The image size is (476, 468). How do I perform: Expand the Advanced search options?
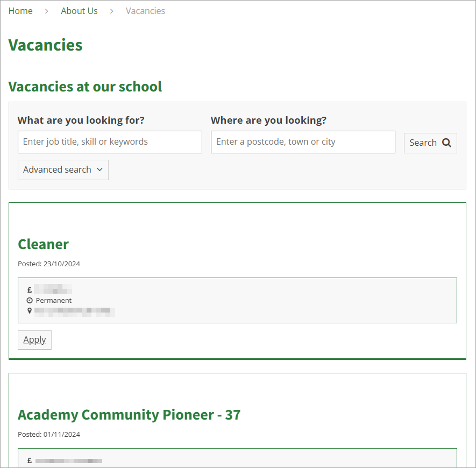63,170
